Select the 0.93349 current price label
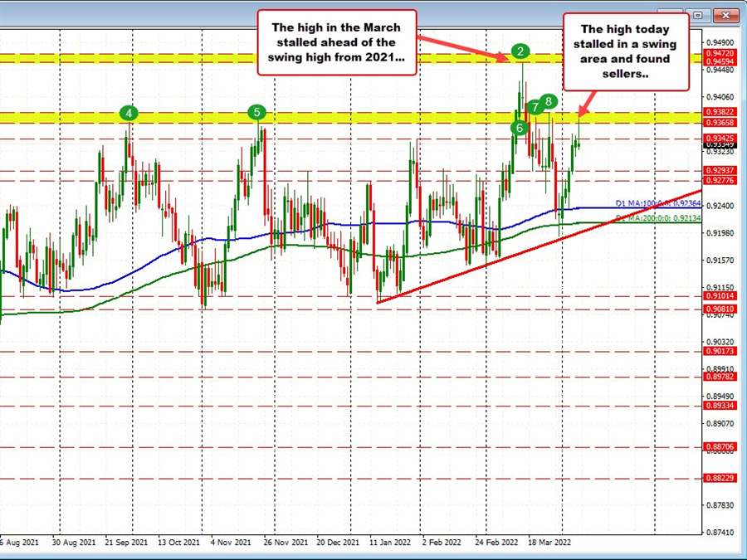This screenshot has height=560, width=747. [719, 144]
